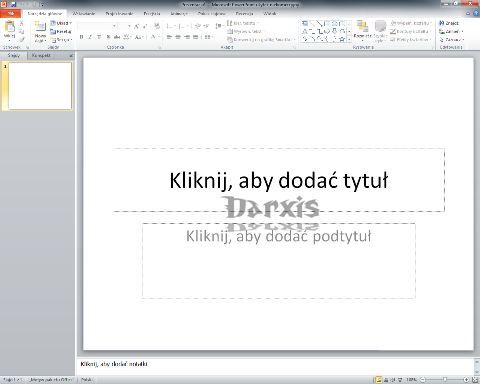480x384 pixels.
Task: Click the numbered list icon
Action: click(x=182, y=26)
